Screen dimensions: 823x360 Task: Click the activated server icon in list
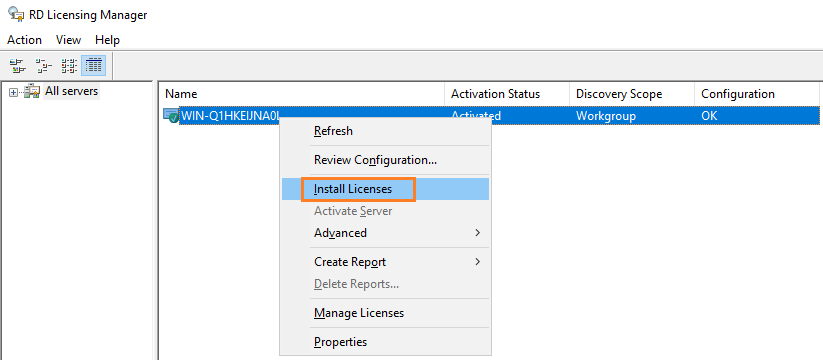point(171,116)
